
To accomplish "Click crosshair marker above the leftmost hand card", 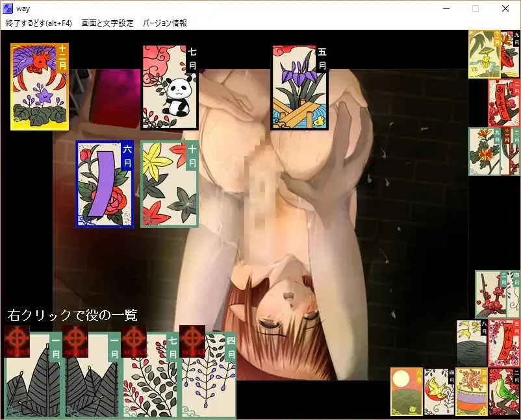I will point(17,338).
